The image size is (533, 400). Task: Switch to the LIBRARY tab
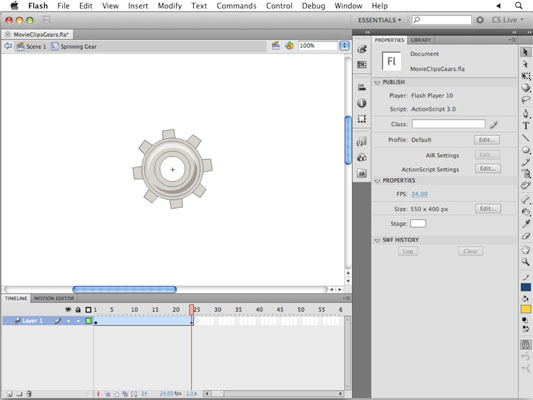[420, 40]
